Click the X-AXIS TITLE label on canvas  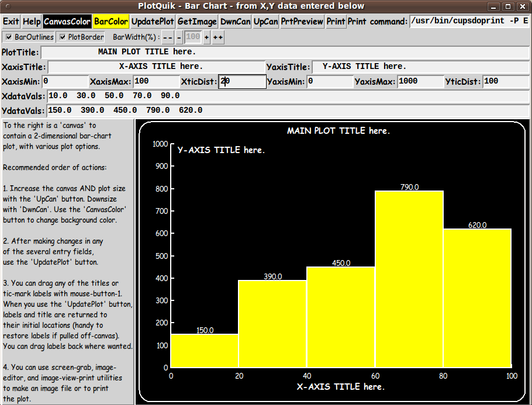point(341,387)
